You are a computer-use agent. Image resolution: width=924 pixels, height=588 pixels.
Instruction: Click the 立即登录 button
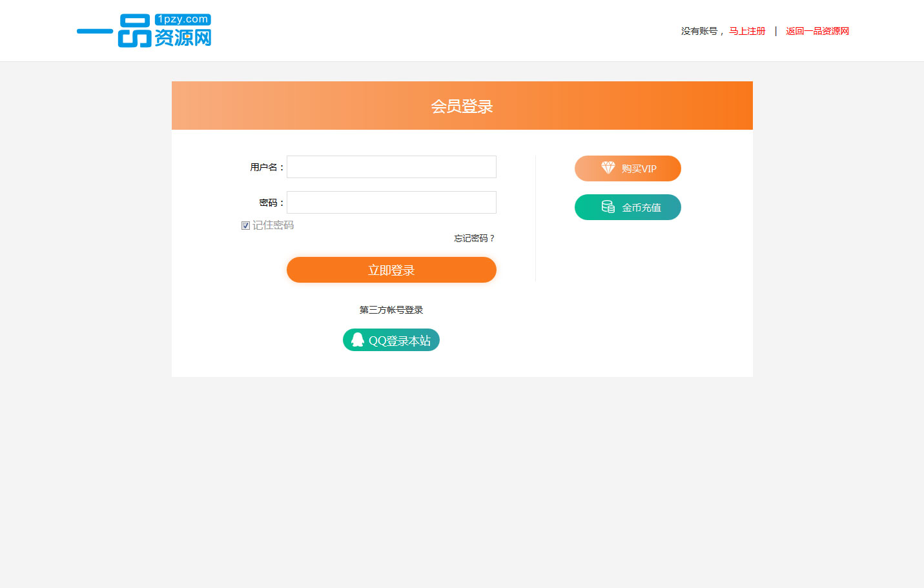[391, 270]
